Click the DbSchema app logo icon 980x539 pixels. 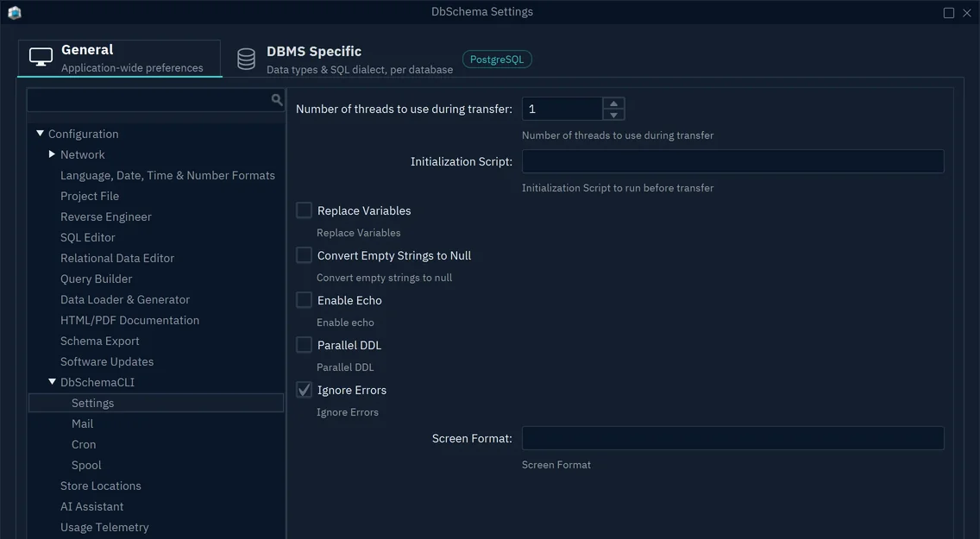(x=15, y=12)
